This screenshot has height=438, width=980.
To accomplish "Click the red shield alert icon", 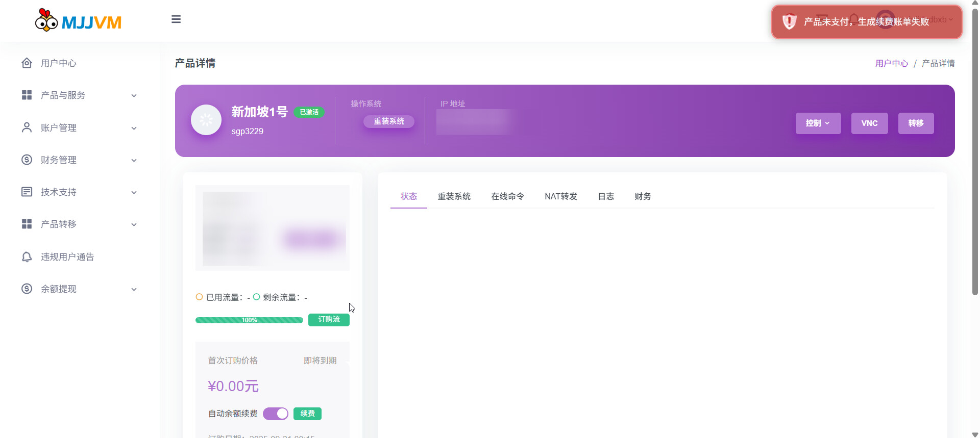I will (789, 21).
